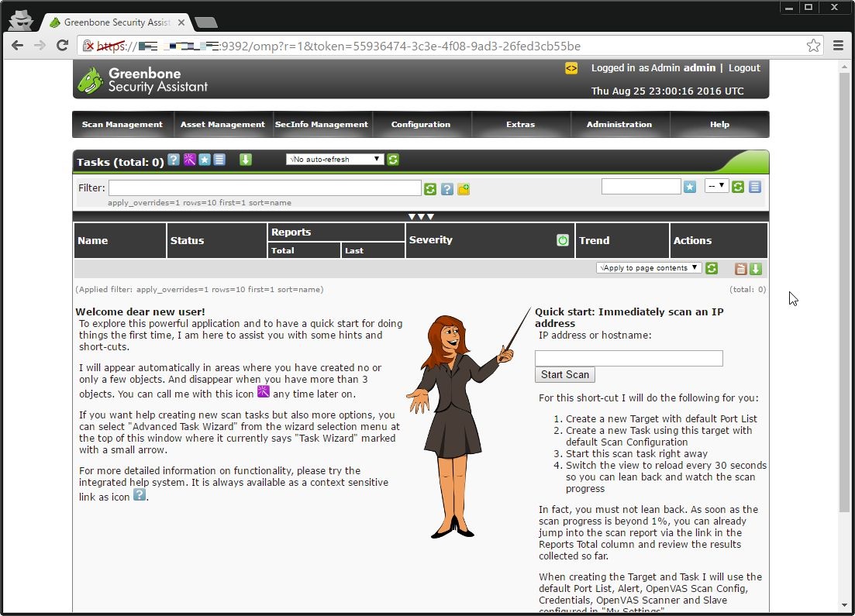Log out via the Logout link

point(744,67)
